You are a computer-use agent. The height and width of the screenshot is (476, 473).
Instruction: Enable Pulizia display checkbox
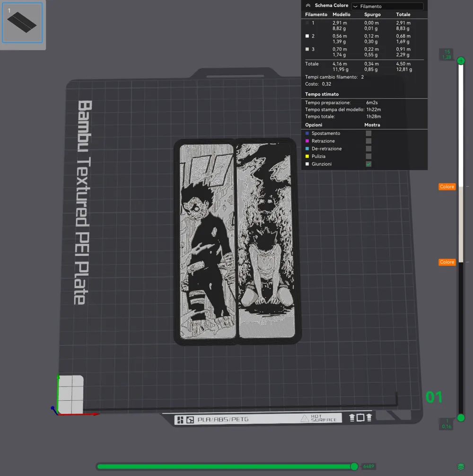tap(368, 156)
